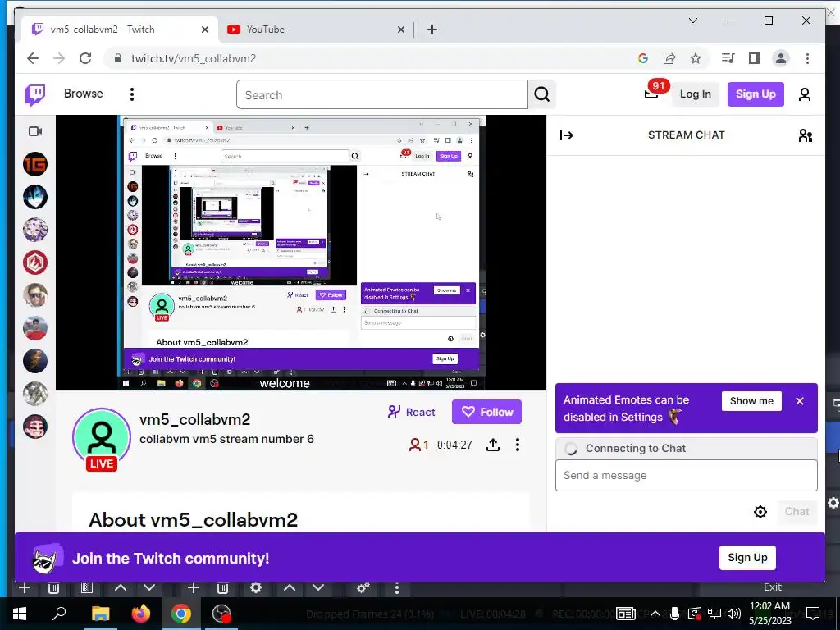The image size is (840, 630).
Task: Click the stream video player
Action: (x=301, y=253)
